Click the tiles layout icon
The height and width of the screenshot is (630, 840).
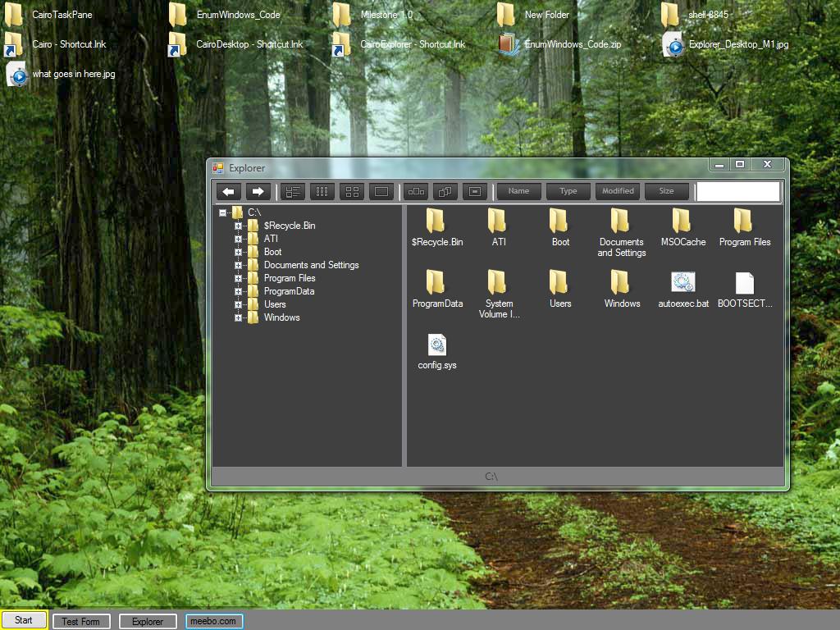pyautogui.click(x=415, y=191)
